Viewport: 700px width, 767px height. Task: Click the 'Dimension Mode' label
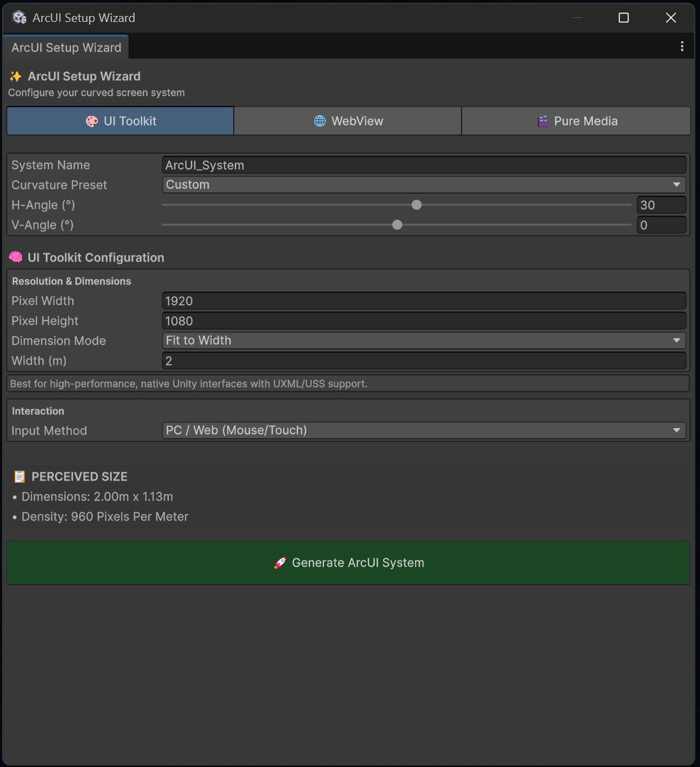click(x=59, y=340)
